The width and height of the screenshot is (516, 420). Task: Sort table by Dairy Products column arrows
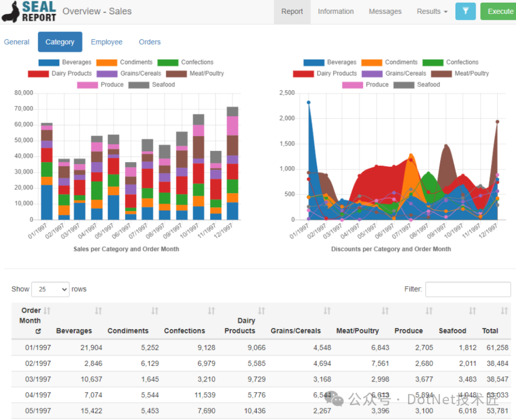(x=261, y=311)
